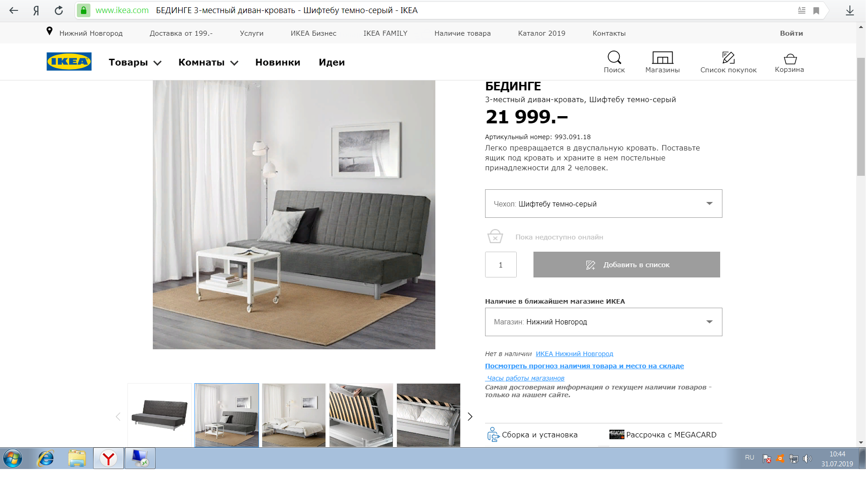This screenshot has width=868, height=488.
Task: Open the search icon labeled Поиск
Action: pos(614,57)
